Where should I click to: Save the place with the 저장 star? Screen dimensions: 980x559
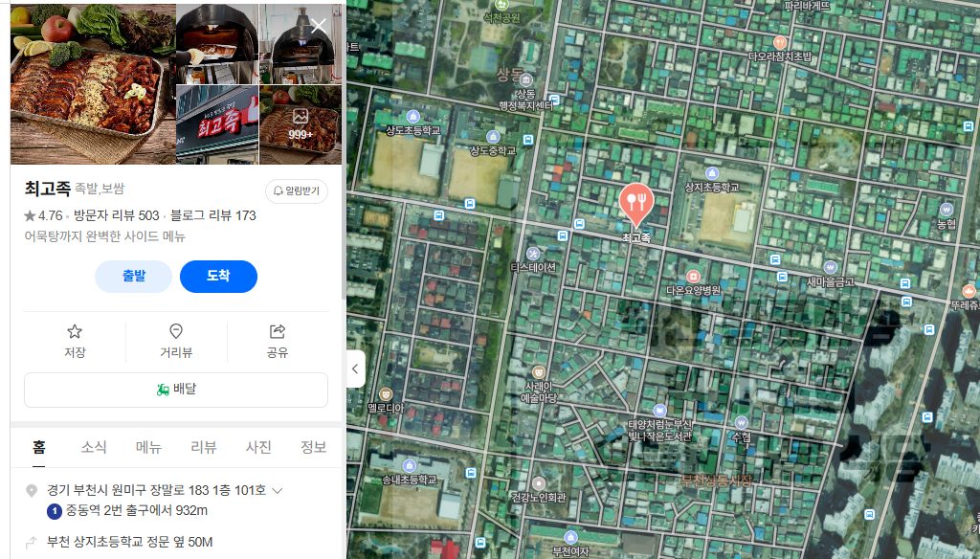75,342
